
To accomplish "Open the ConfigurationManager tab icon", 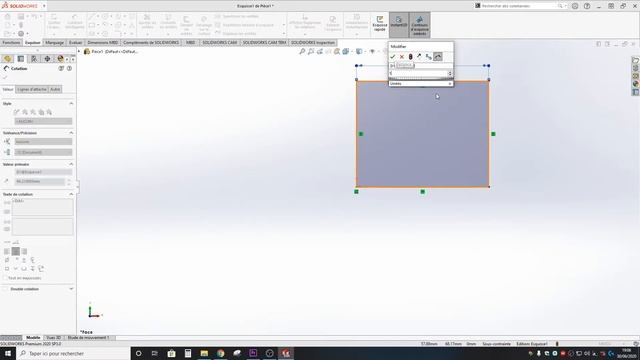I will pos(34,59).
